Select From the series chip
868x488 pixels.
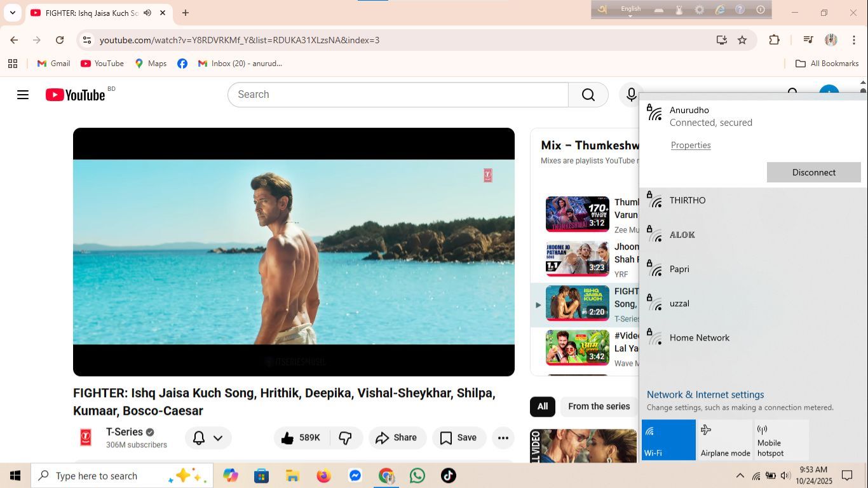599,407
